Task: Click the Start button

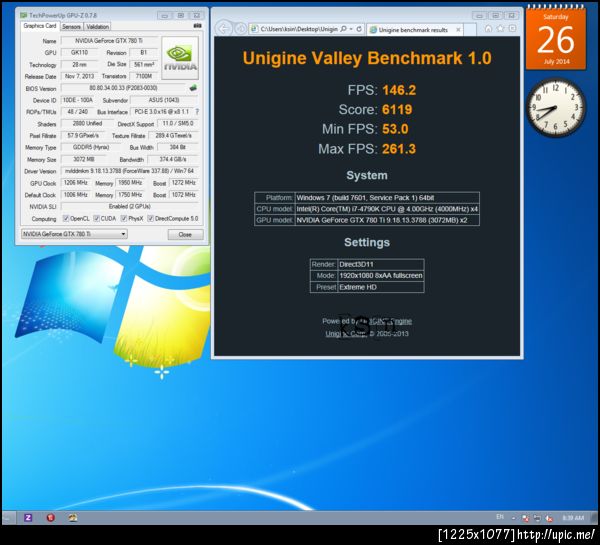Action: tap(8, 517)
